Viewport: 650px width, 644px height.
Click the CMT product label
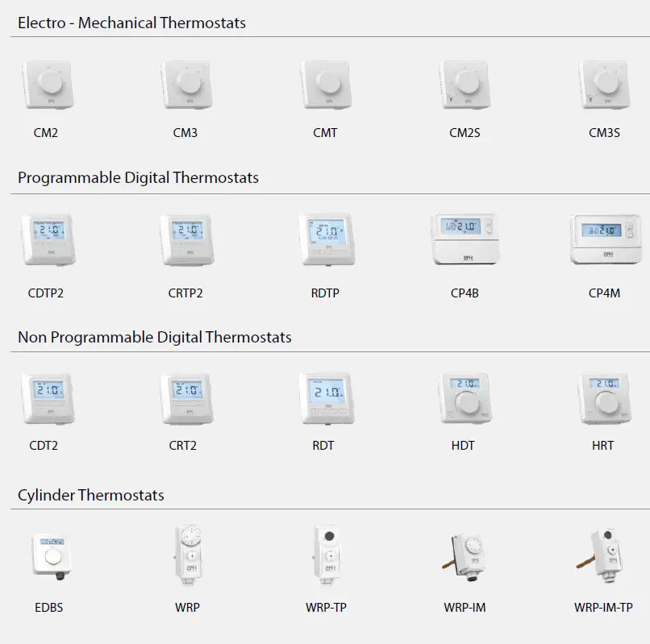[x=325, y=133]
